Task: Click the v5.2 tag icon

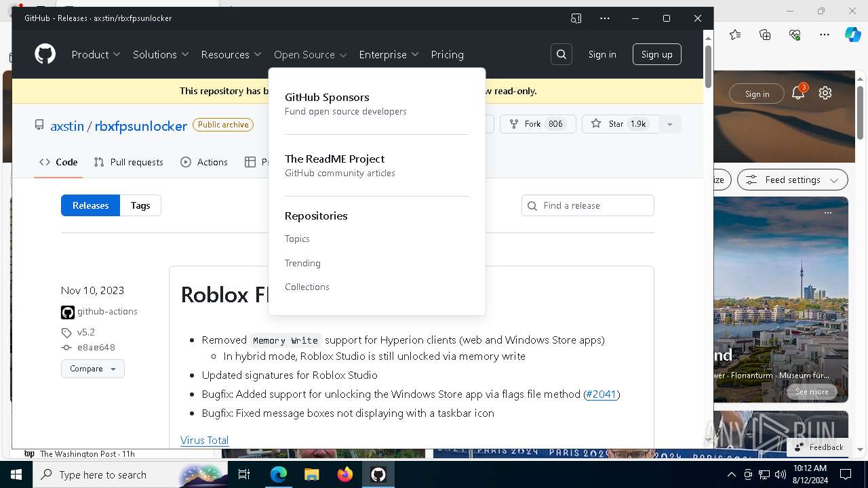Action: click(66, 333)
